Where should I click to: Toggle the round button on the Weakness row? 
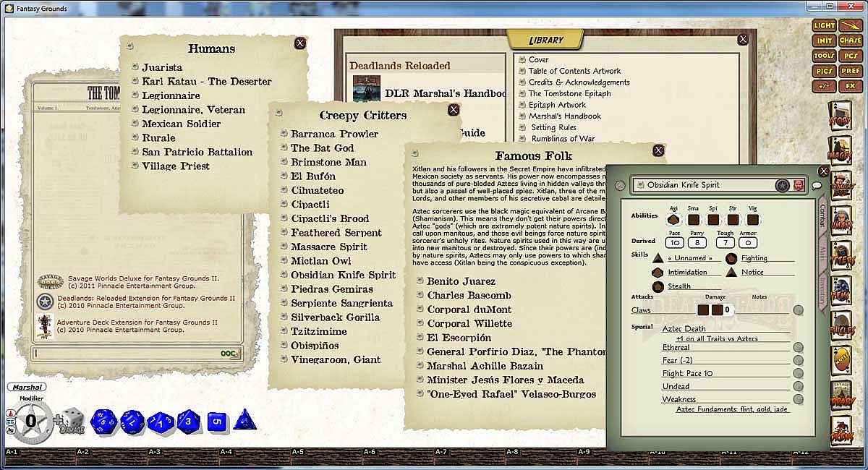(798, 399)
